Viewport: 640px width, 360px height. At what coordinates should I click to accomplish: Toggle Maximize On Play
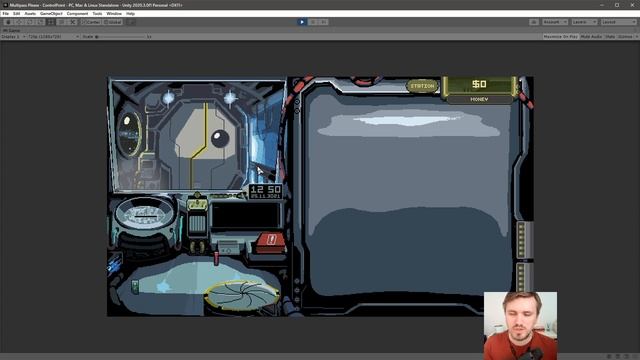[561, 37]
